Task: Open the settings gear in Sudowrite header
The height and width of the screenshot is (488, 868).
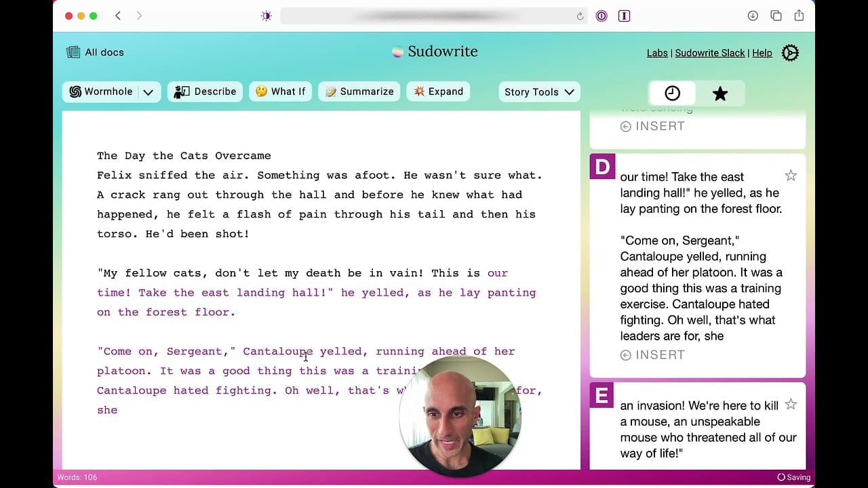Action: (x=790, y=53)
